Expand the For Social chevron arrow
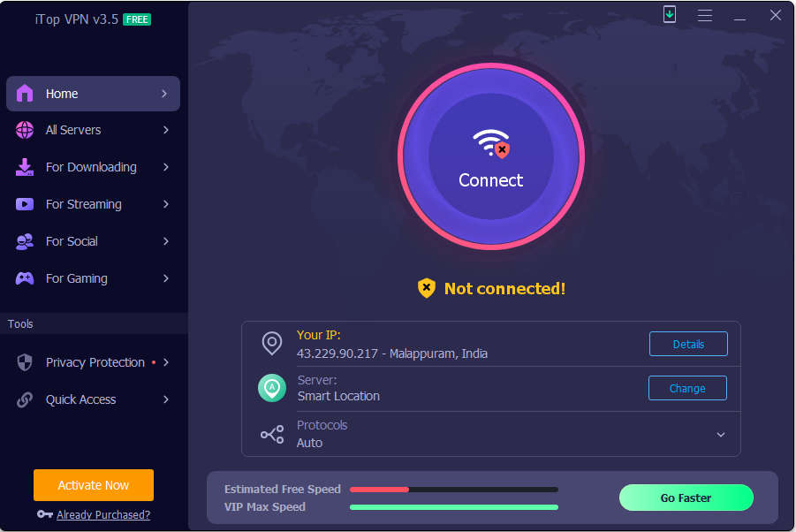The width and height of the screenshot is (796, 532). pyautogui.click(x=166, y=241)
